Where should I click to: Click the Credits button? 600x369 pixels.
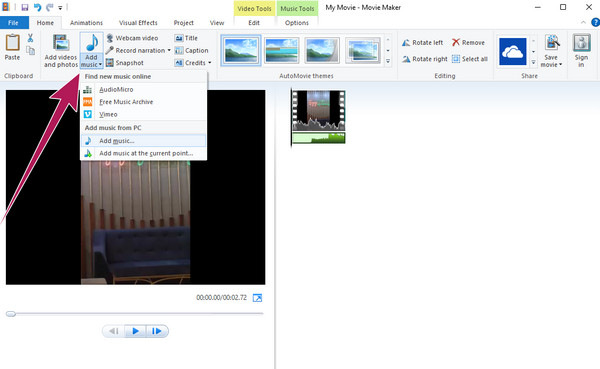click(190, 62)
